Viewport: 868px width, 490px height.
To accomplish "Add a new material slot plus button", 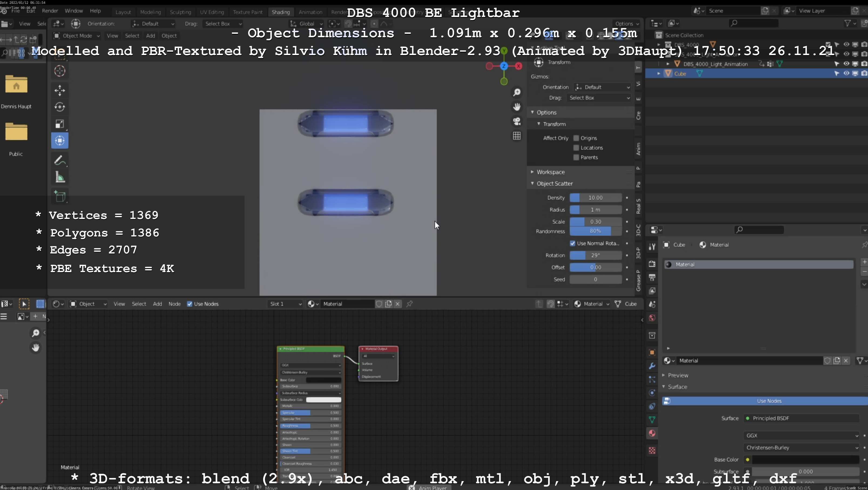I will click(x=864, y=262).
